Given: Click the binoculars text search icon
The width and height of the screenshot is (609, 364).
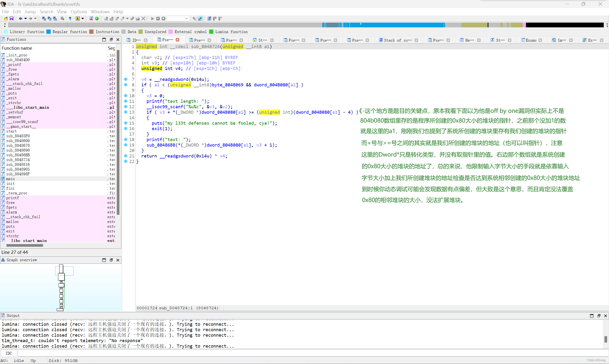Looking at the screenshot, I should pyautogui.click(x=49, y=18).
